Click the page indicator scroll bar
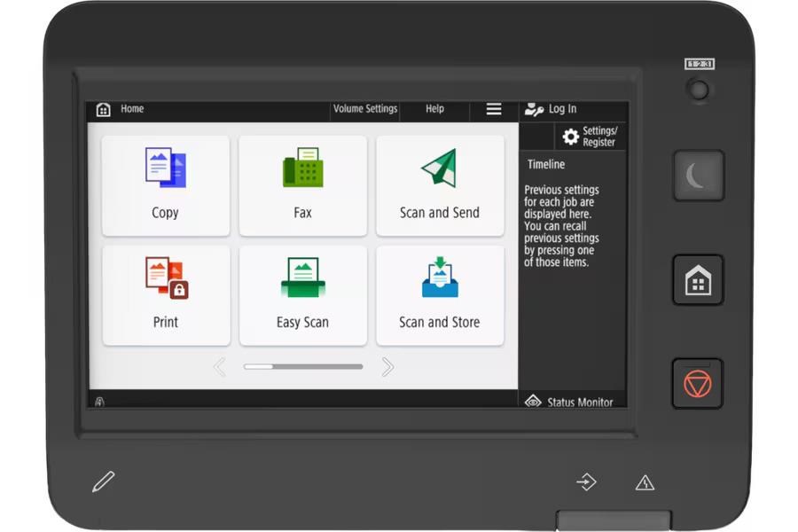 click(x=303, y=366)
